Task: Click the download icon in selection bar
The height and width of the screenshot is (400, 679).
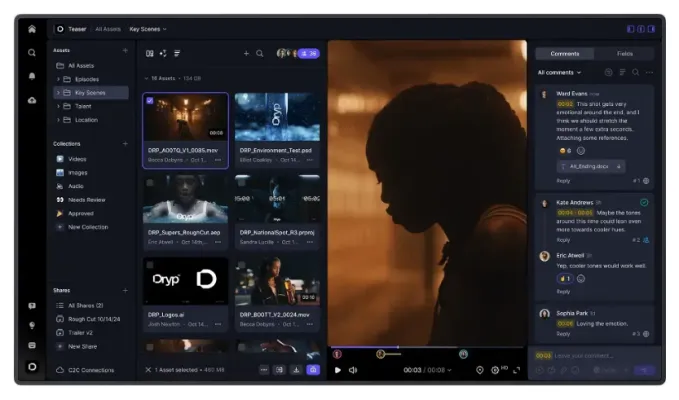Action: click(x=296, y=370)
